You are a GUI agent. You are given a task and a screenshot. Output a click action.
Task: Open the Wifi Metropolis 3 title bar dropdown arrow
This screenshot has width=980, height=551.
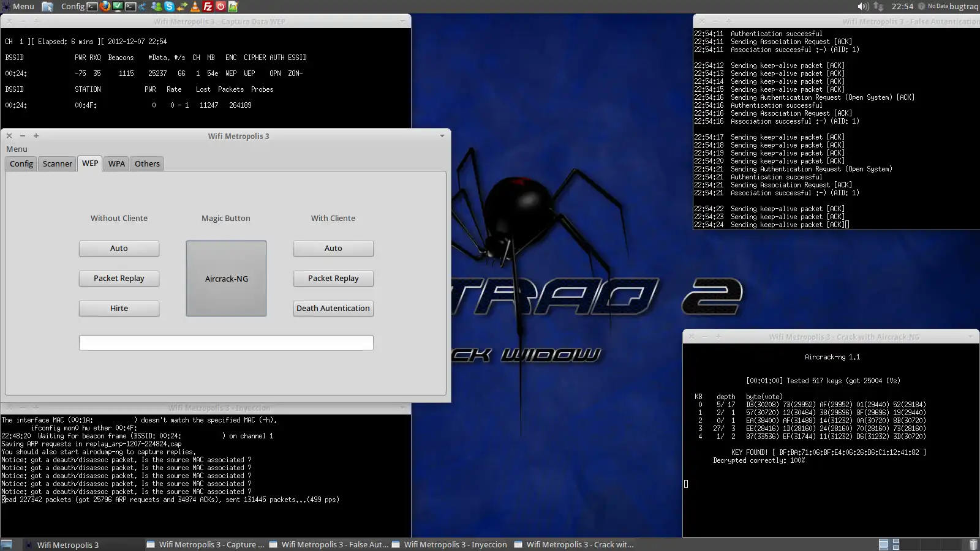coord(442,136)
